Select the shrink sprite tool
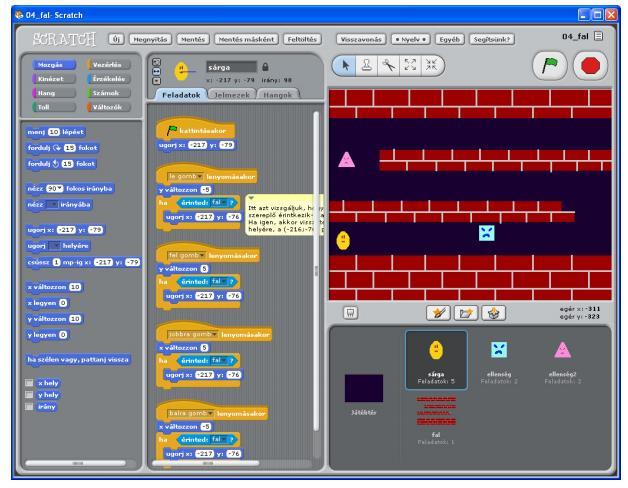 pos(432,65)
